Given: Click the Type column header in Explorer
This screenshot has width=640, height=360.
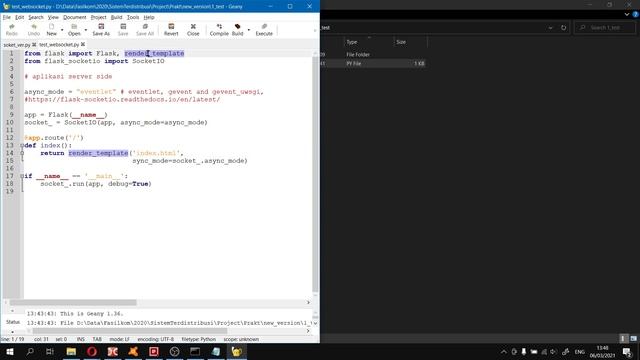Looking at the screenshot, I should pos(352,42).
